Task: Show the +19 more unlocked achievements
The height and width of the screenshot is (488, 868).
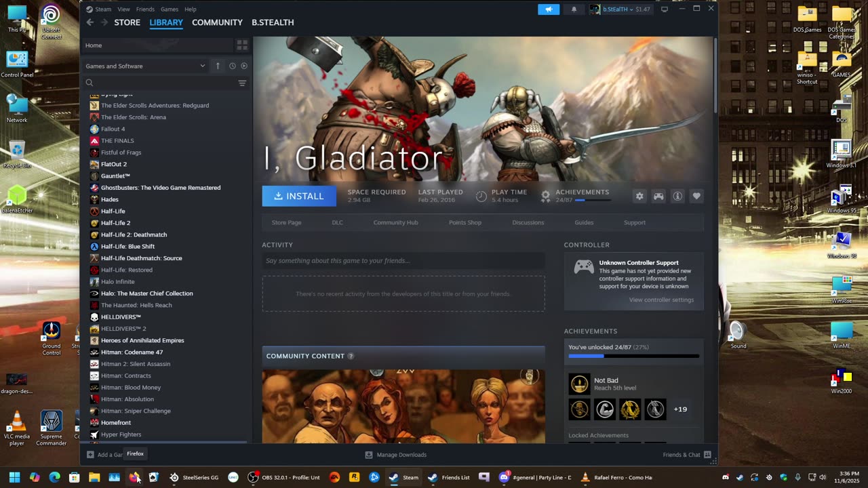Action: [x=680, y=409]
